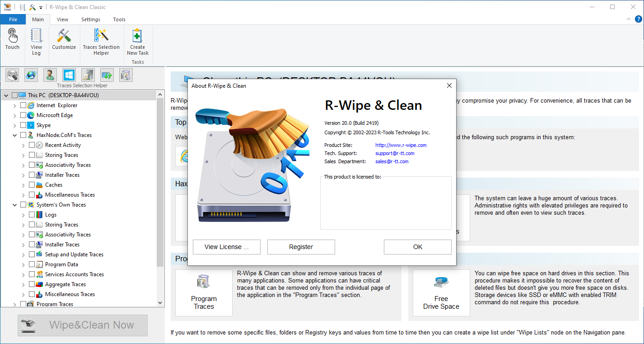
Task: Tick the Internet Explorer checkbox
Action: point(23,105)
